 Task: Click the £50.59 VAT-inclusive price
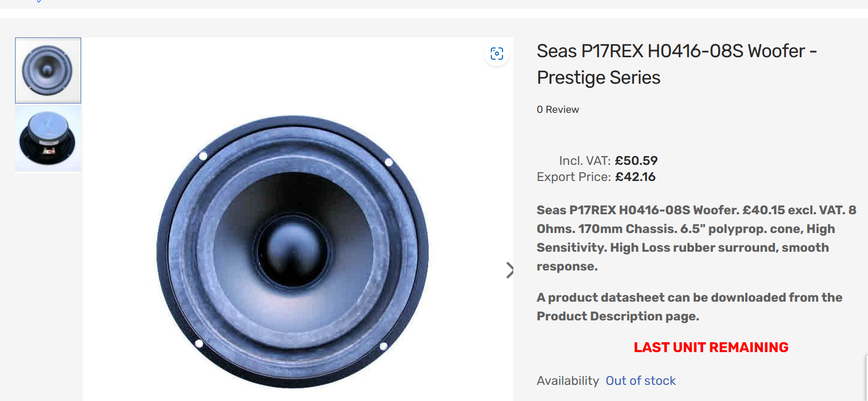pos(636,161)
